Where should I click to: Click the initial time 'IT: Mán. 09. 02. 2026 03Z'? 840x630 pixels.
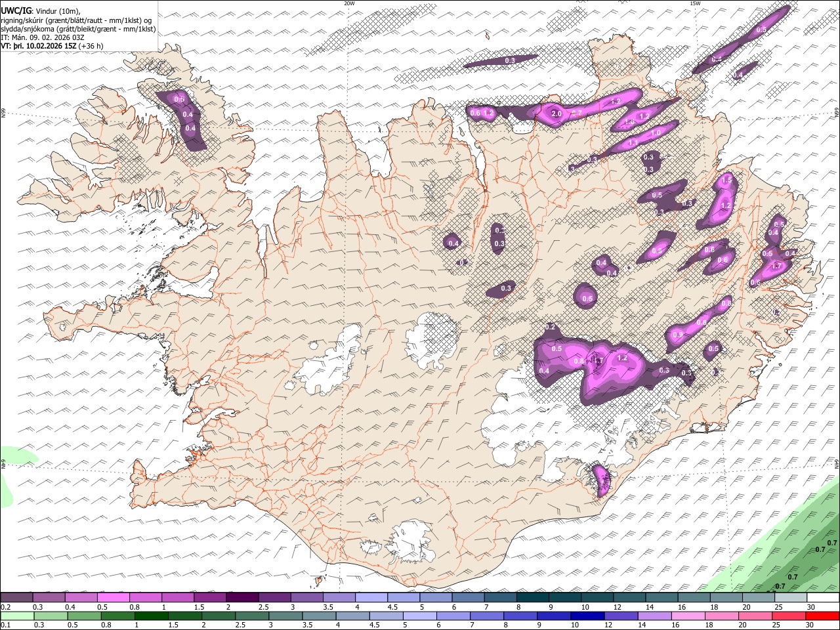43,37
